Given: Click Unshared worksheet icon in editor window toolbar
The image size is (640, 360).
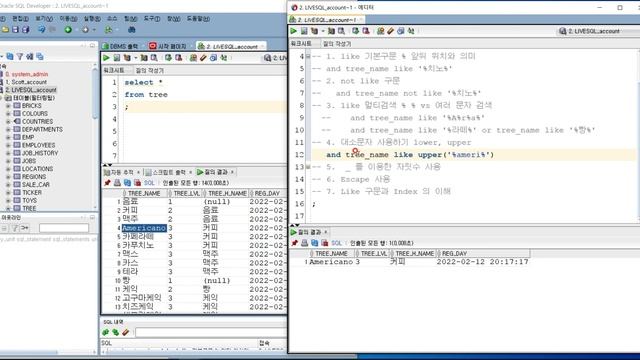Looking at the screenshot, I should (x=380, y=31).
